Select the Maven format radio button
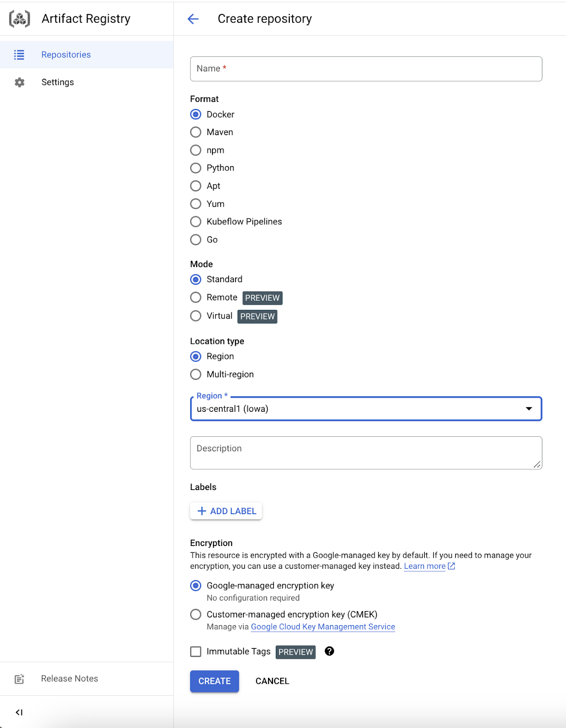Viewport: 566px width, 728px height. [196, 132]
